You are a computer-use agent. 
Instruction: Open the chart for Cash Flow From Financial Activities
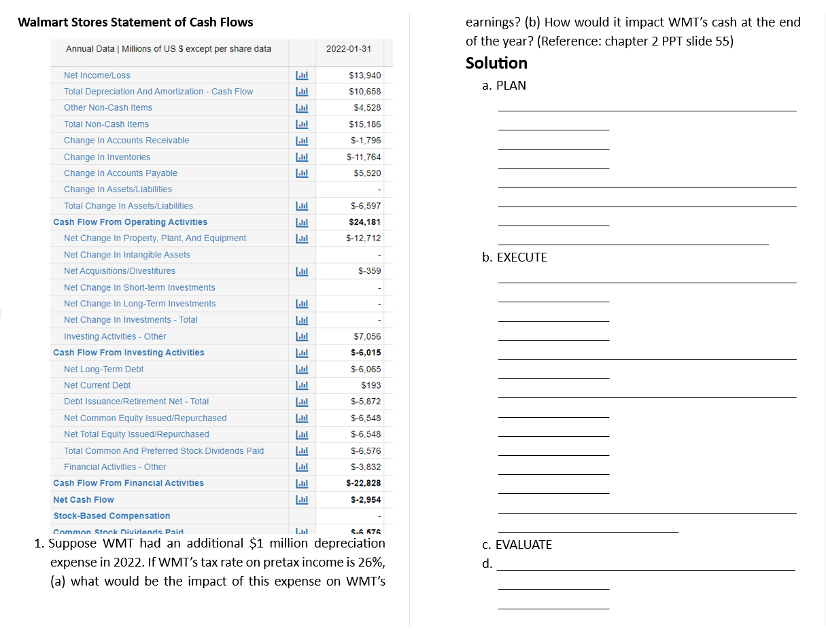click(x=302, y=483)
